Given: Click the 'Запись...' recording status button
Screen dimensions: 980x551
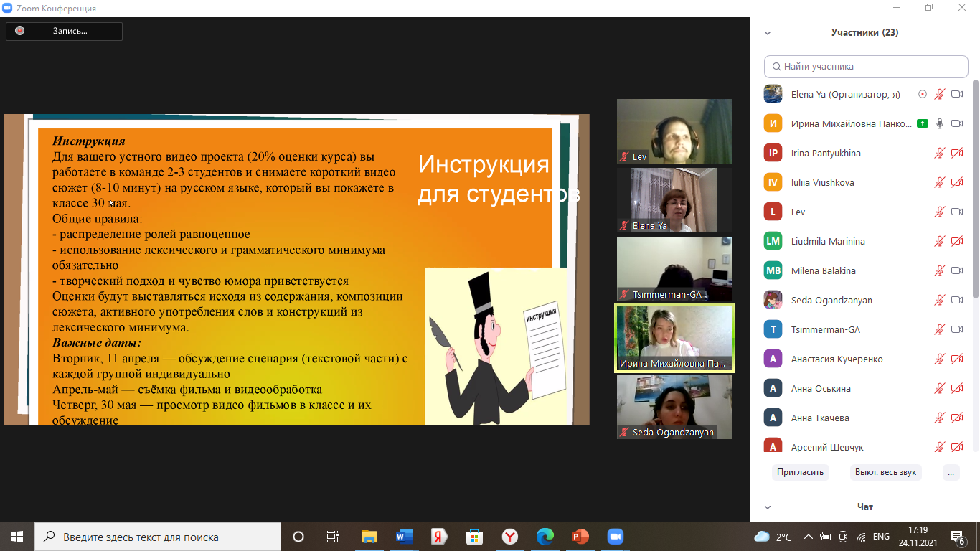Looking at the screenshot, I should tap(65, 31).
